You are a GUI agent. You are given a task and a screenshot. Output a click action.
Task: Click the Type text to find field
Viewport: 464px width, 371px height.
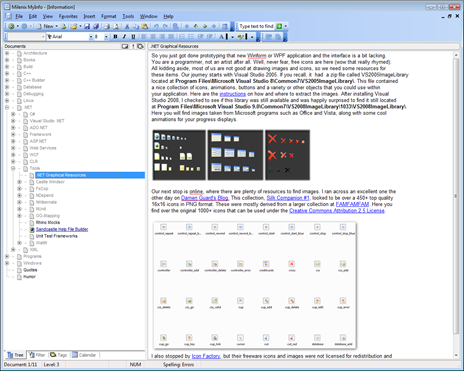(256, 26)
